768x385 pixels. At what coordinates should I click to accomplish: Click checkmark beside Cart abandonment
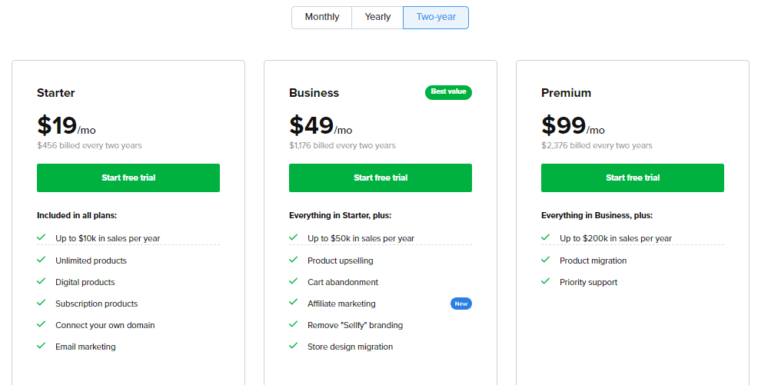point(293,281)
